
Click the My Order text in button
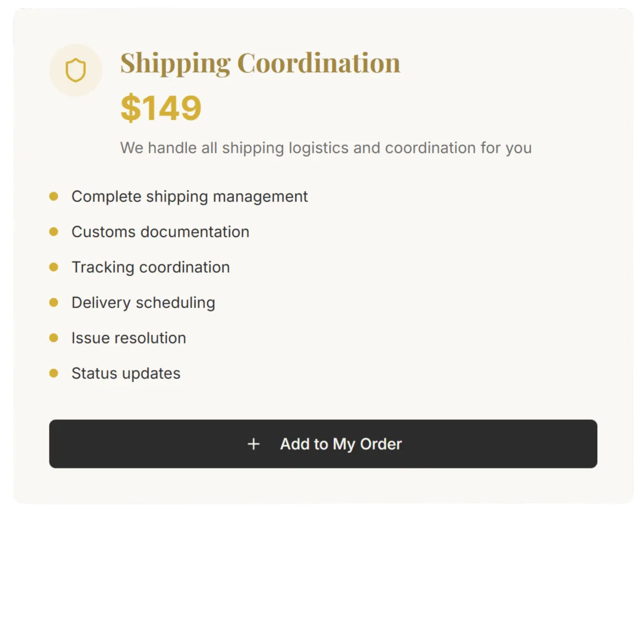[x=367, y=444]
